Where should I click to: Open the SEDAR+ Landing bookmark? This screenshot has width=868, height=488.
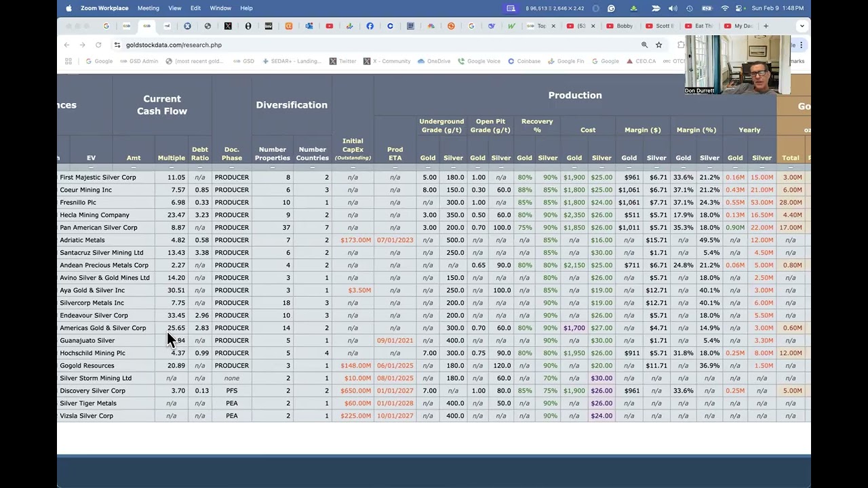click(x=292, y=61)
